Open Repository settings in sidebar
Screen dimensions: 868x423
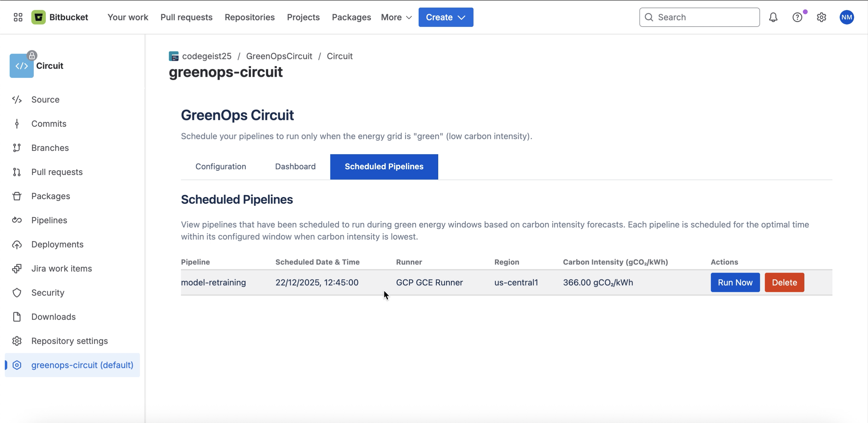pyautogui.click(x=69, y=341)
